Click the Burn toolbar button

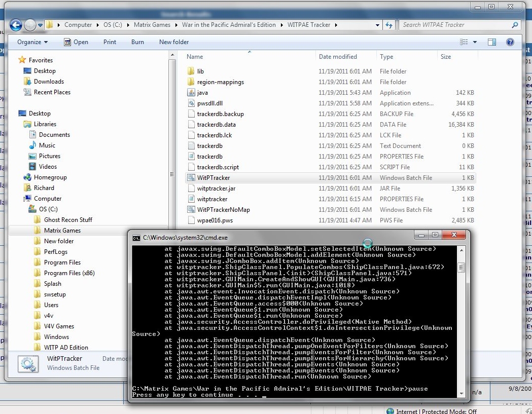click(137, 42)
